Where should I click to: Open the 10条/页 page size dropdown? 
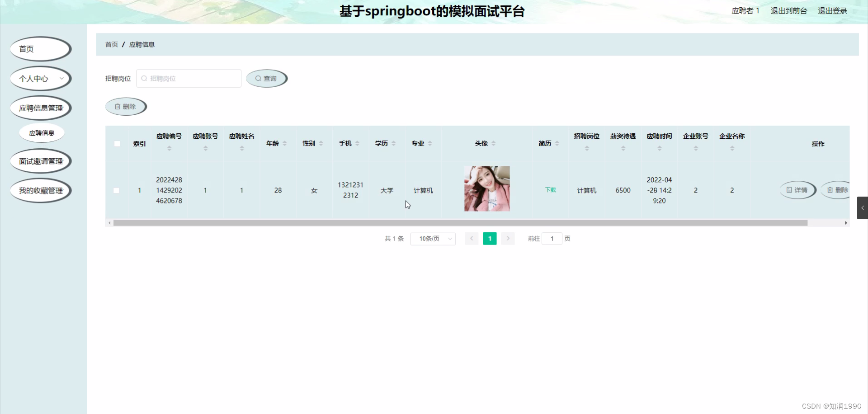pos(432,239)
